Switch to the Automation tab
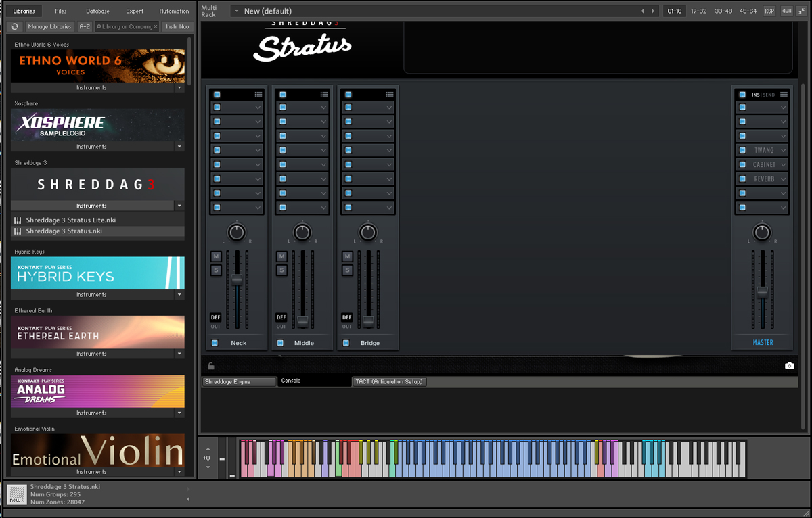This screenshot has width=812, height=518. point(174,11)
